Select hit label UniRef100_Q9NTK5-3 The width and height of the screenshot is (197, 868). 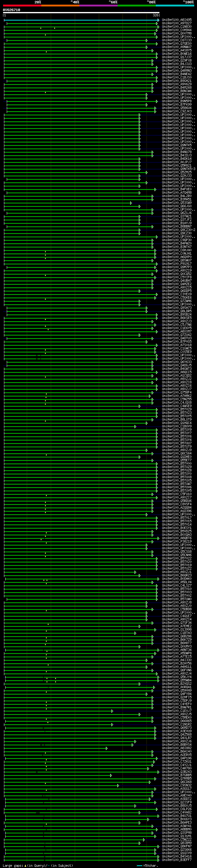pyautogui.click(x=179, y=169)
